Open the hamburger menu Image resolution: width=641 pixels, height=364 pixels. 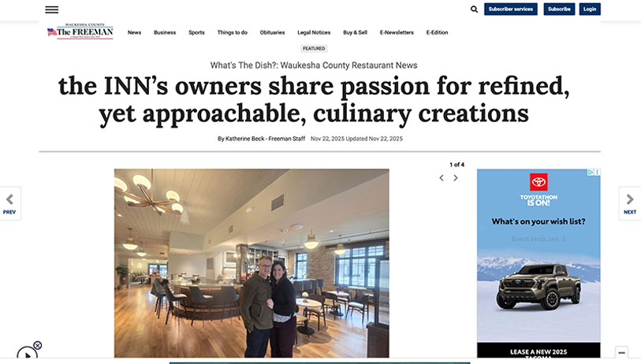[x=51, y=9]
